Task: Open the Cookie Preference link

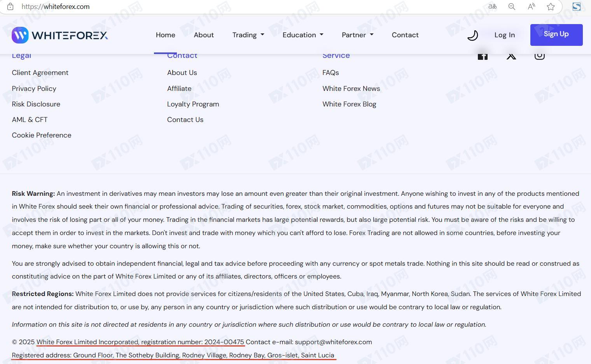Action: coord(42,135)
